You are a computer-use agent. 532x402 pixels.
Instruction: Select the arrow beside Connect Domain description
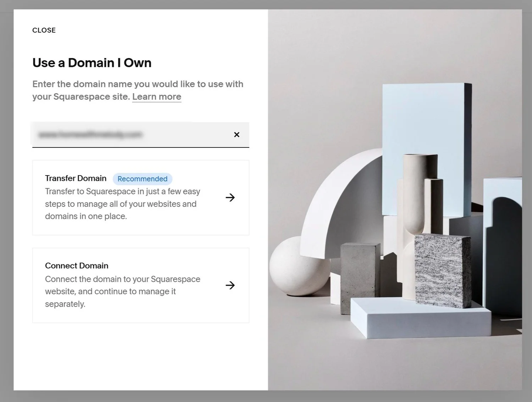[x=231, y=285]
